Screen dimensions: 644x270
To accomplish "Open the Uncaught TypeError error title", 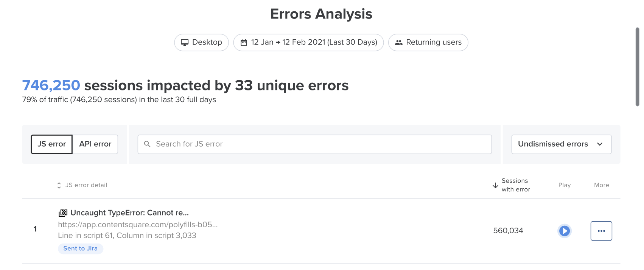I will pos(129,213).
